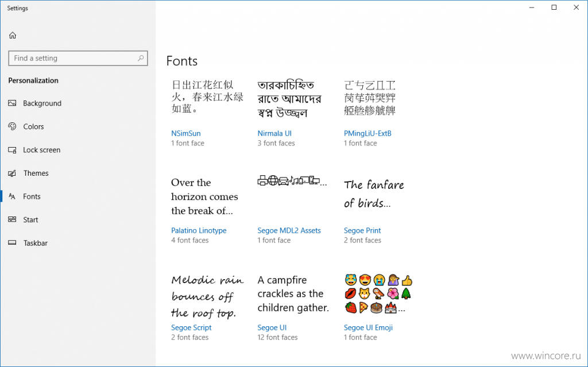Click the Taskbar icon in sidebar
The width and height of the screenshot is (588, 367).
[x=13, y=243]
